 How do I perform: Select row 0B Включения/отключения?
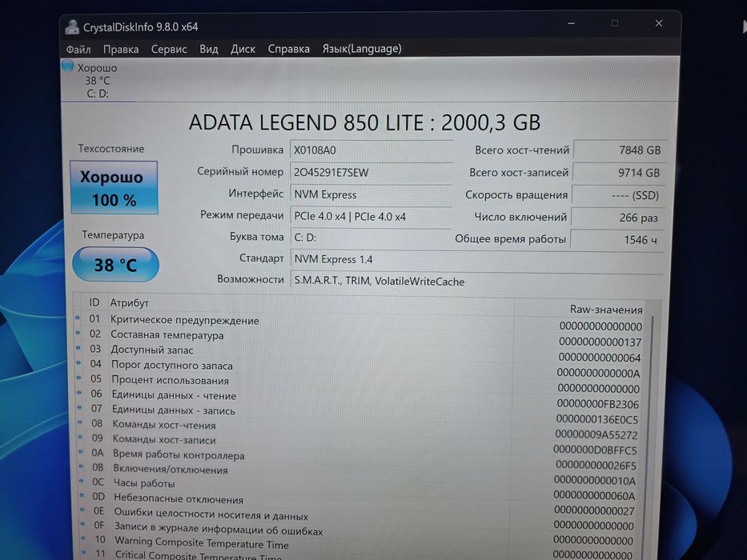(359, 474)
